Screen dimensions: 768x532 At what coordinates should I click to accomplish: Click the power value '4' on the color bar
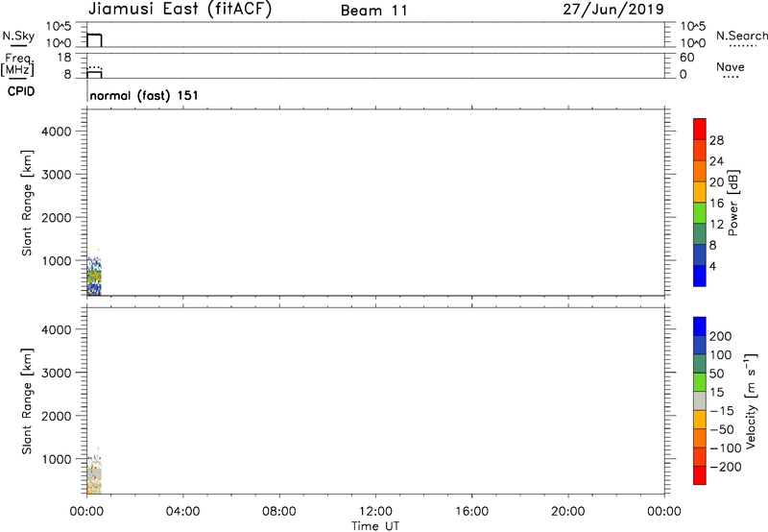click(x=712, y=266)
